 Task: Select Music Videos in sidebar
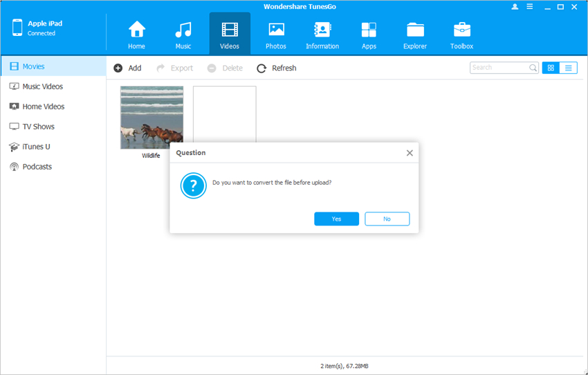42,86
